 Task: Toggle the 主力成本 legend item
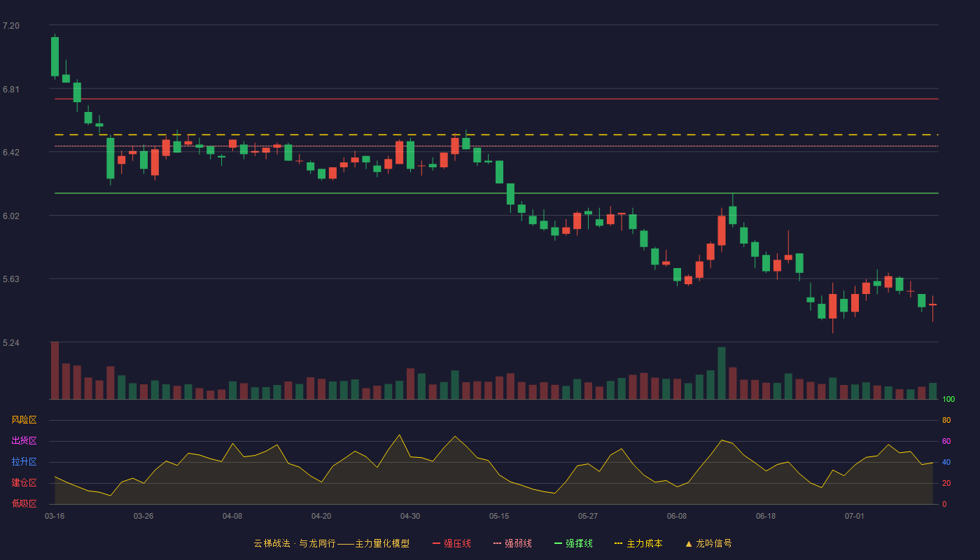point(638,543)
